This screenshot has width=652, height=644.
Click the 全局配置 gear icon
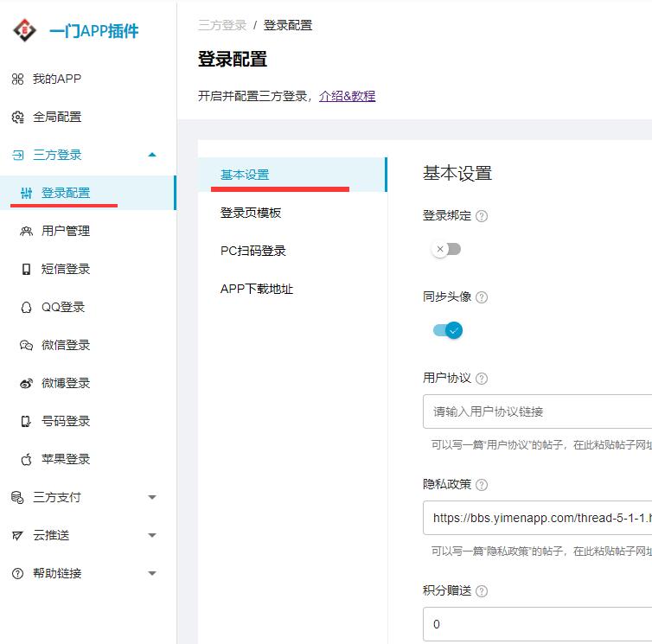pos(17,118)
